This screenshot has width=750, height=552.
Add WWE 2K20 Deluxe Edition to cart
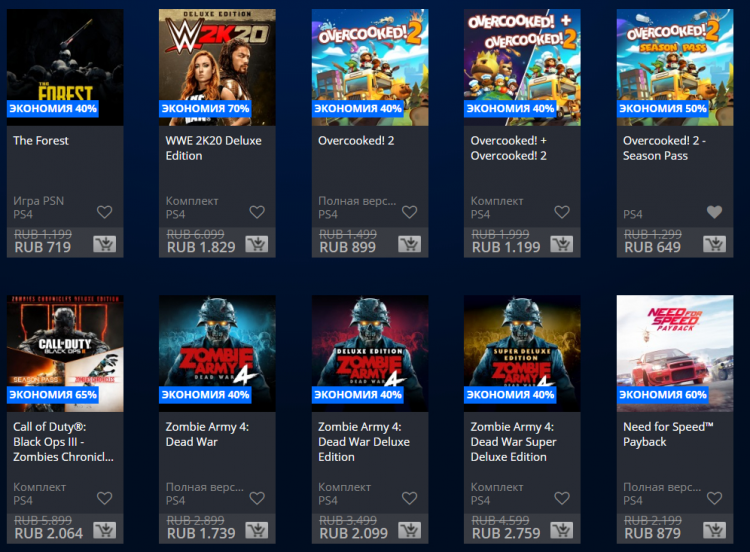(257, 244)
